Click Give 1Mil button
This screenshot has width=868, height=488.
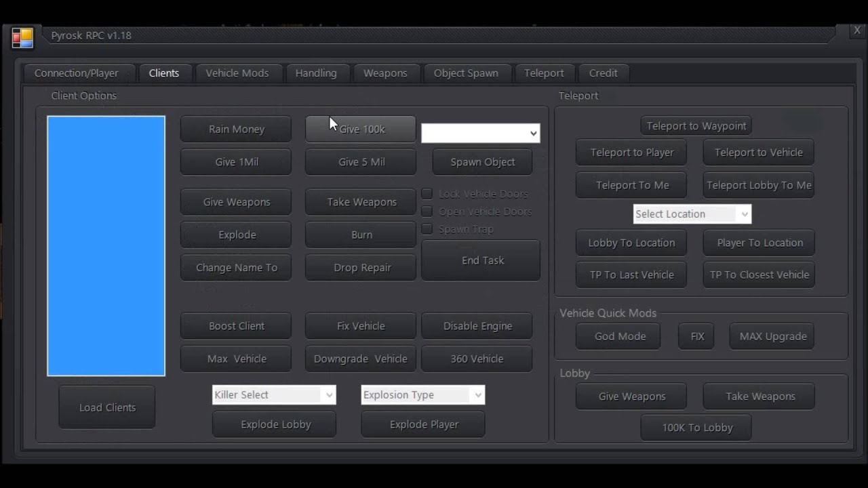tap(236, 162)
